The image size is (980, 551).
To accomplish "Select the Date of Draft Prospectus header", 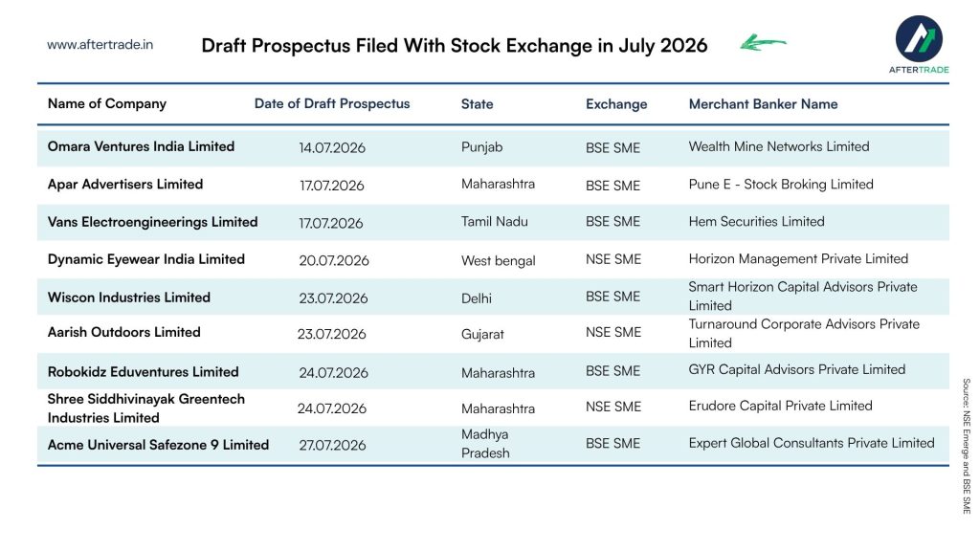I will point(332,103).
